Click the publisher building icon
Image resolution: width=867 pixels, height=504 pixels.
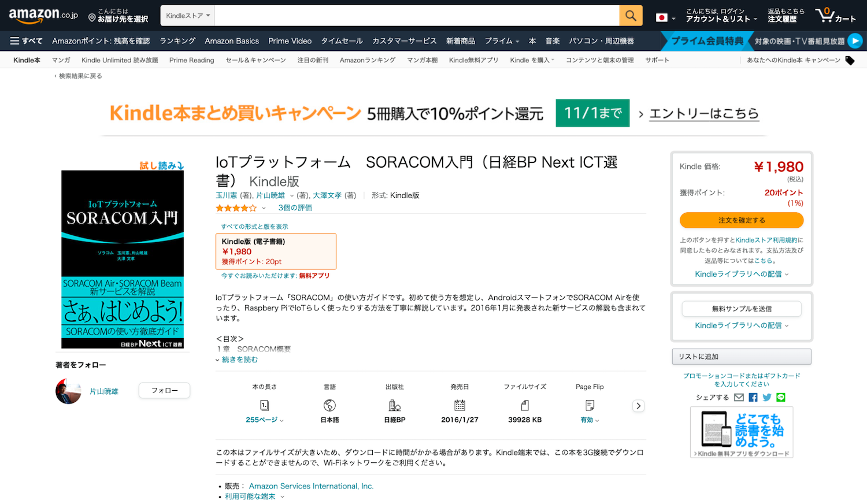click(395, 405)
